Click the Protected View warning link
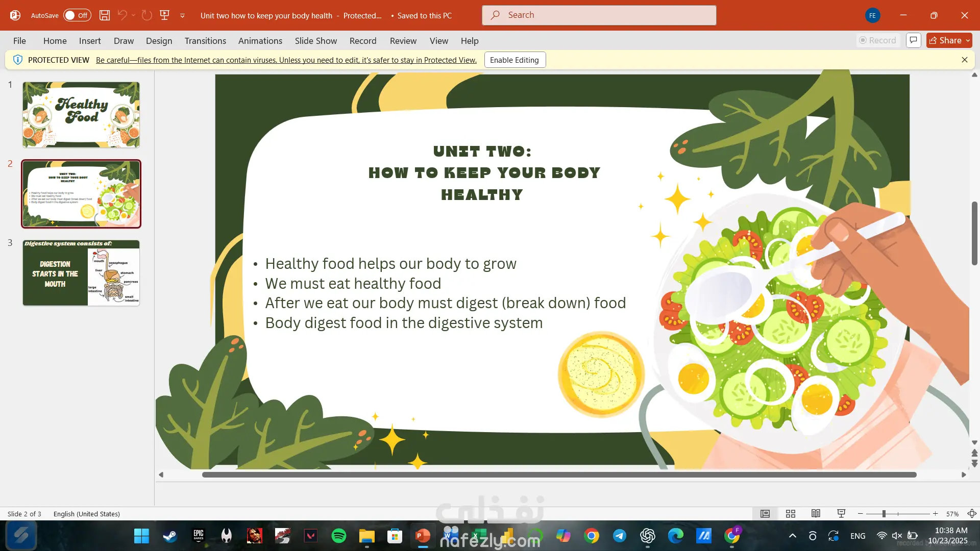980x551 pixels. (286, 60)
